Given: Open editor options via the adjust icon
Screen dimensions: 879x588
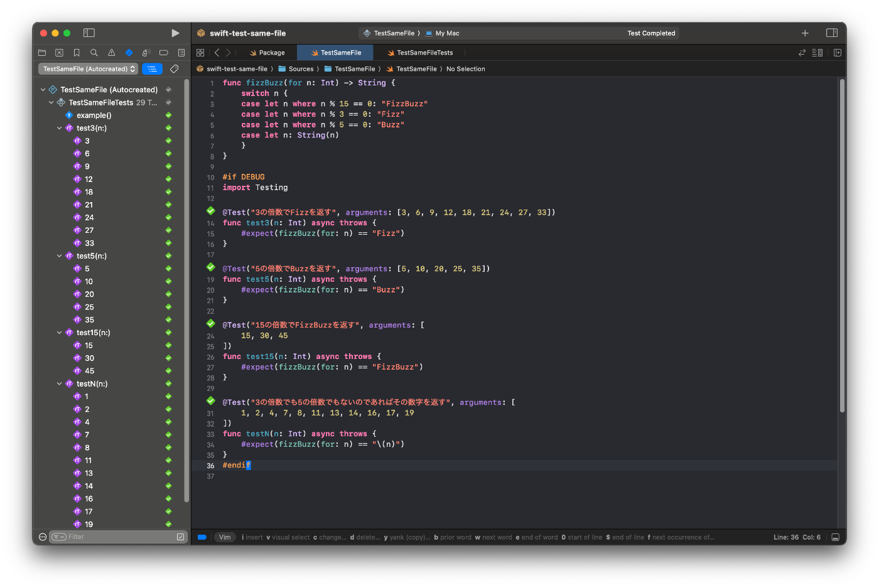Looking at the screenshot, I should tap(817, 53).
